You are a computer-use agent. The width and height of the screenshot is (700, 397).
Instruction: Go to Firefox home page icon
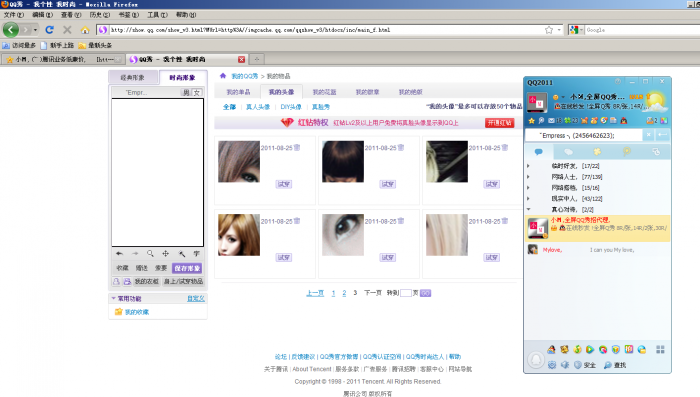pyautogui.click(x=85, y=30)
